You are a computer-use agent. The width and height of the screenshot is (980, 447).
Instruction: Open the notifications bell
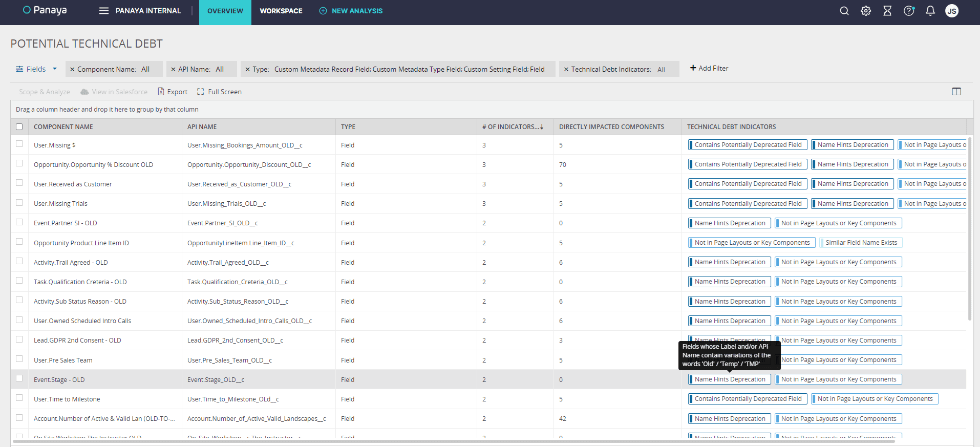pyautogui.click(x=930, y=11)
